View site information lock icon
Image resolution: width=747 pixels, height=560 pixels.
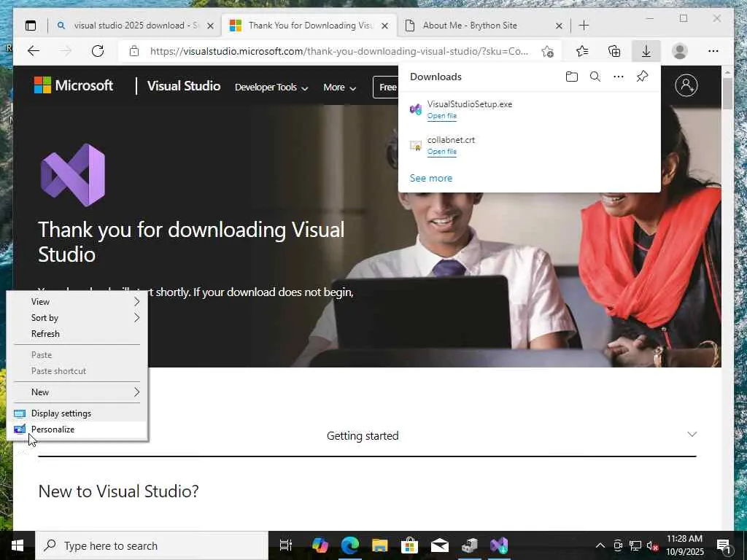(x=134, y=51)
